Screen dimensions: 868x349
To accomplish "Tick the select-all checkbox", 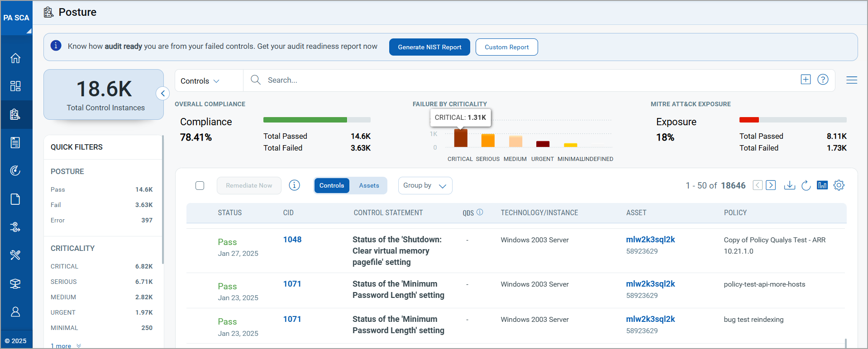I will point(200,186).
